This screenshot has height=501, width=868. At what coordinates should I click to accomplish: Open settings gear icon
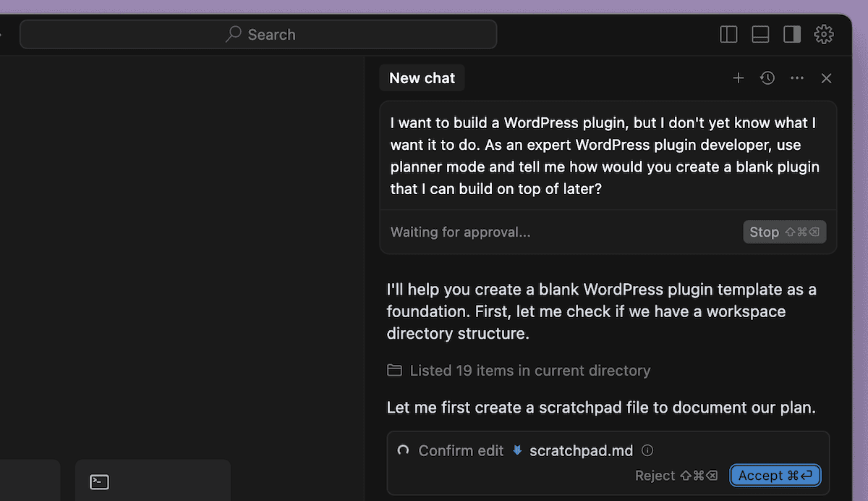tap(824, 34)
